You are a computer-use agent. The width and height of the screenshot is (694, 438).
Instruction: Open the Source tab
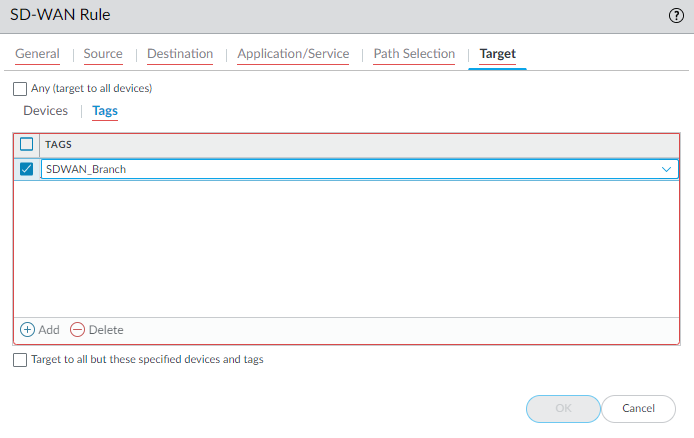(103, 54)
